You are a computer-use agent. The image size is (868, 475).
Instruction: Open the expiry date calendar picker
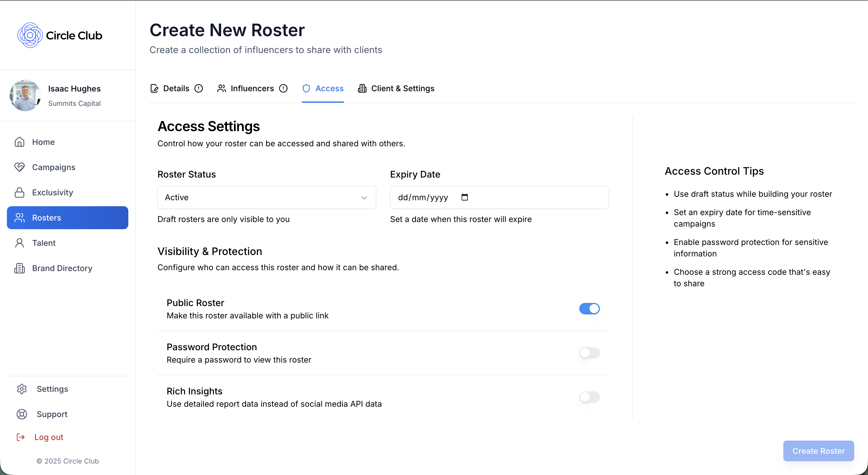point(465,197)
